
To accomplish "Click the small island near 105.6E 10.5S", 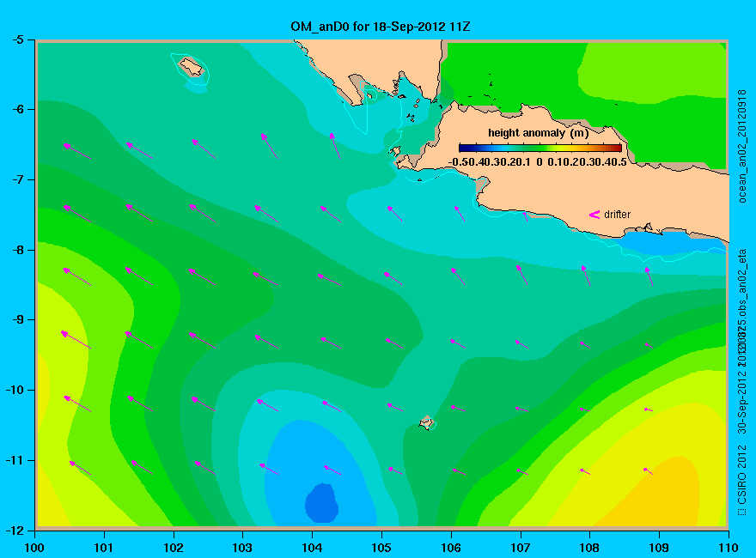I will [426, 422].
